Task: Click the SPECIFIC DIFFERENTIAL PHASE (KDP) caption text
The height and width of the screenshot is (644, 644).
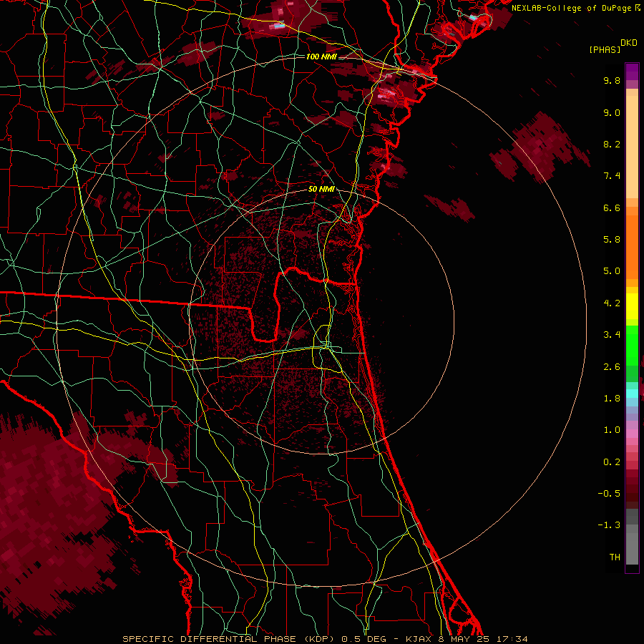Action: 230,639
